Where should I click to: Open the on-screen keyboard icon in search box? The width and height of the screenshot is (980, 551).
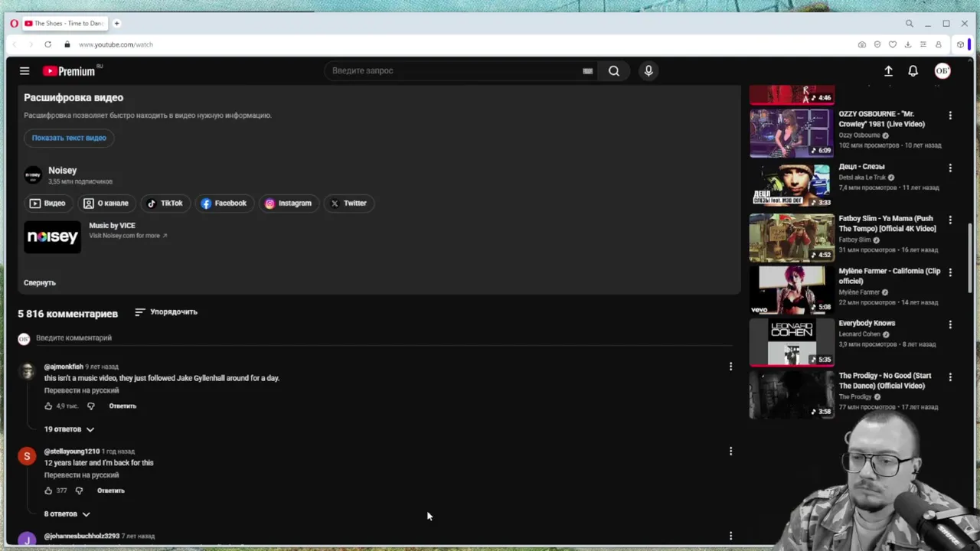pyautogui.click(x=587, y=71)
